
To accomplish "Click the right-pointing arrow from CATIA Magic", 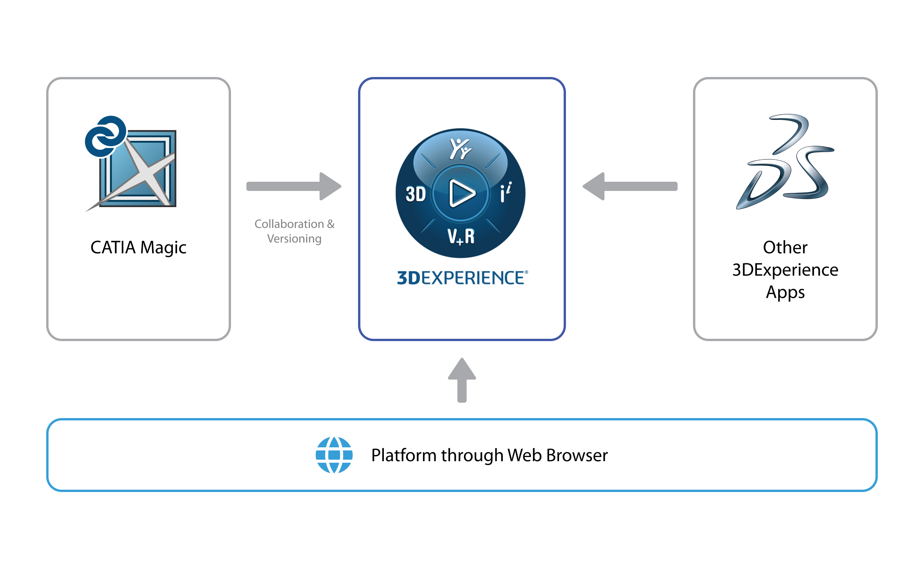I will [294, 186].
